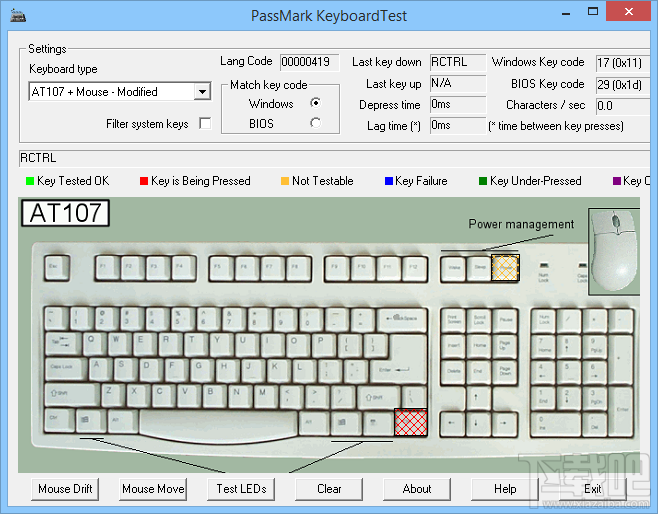Click the yellow hatched Power key

coord(505,267)
